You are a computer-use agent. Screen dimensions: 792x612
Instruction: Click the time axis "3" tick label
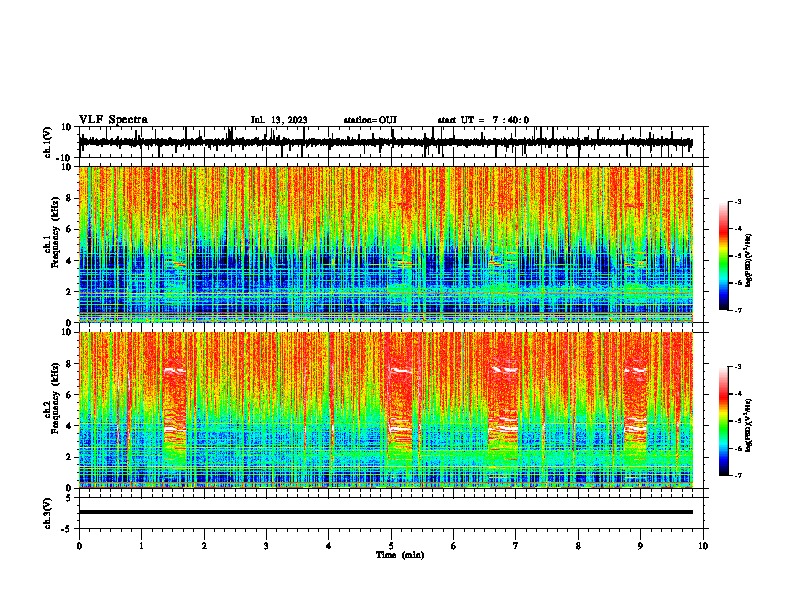(x=266, y=546)
